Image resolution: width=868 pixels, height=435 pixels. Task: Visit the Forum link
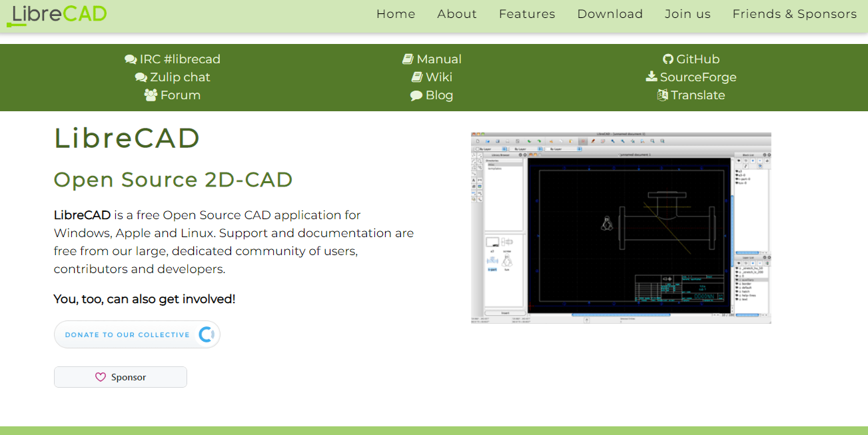click(x=181, y=95)
